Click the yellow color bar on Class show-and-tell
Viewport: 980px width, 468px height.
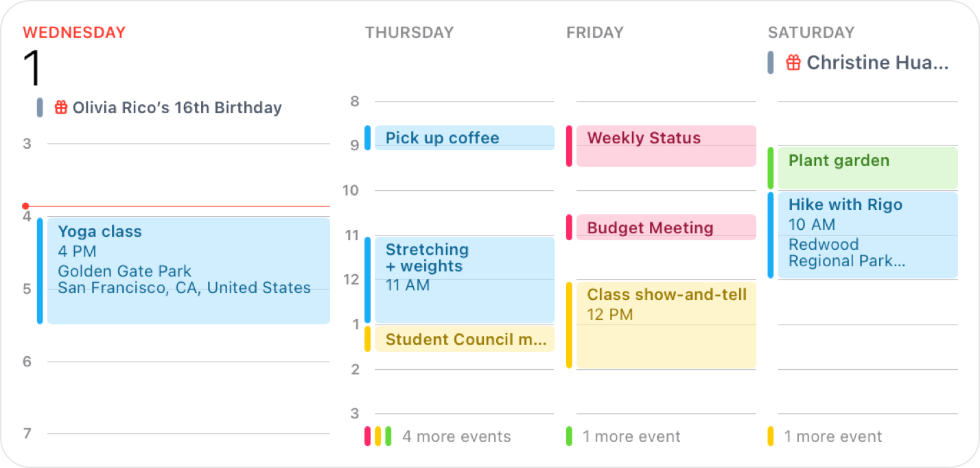pos(568,324)
